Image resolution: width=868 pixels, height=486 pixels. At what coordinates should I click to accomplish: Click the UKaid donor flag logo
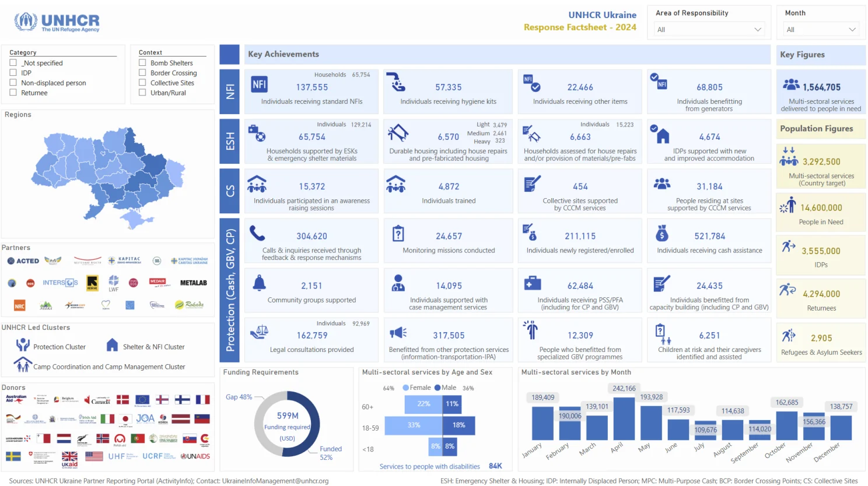point(69,459)
